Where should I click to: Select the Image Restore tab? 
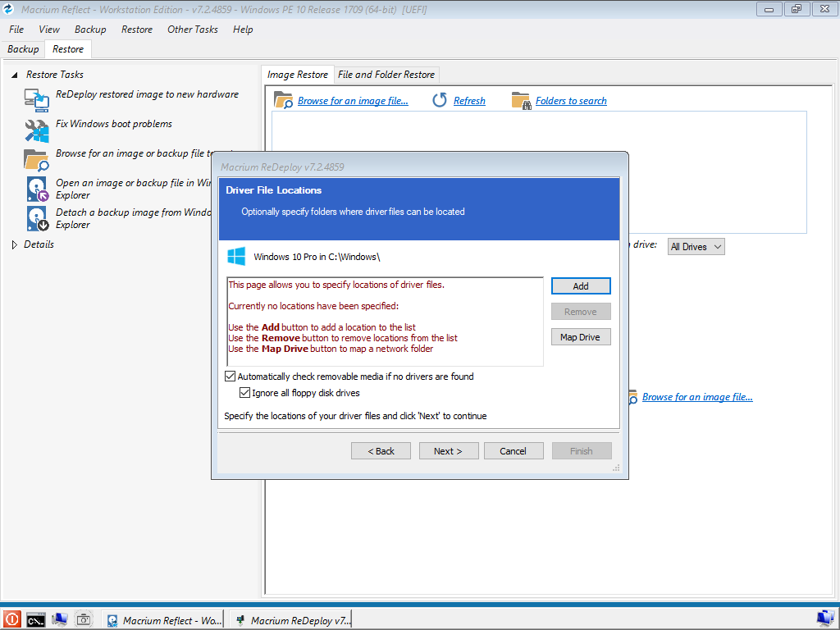tap(297, 75)
